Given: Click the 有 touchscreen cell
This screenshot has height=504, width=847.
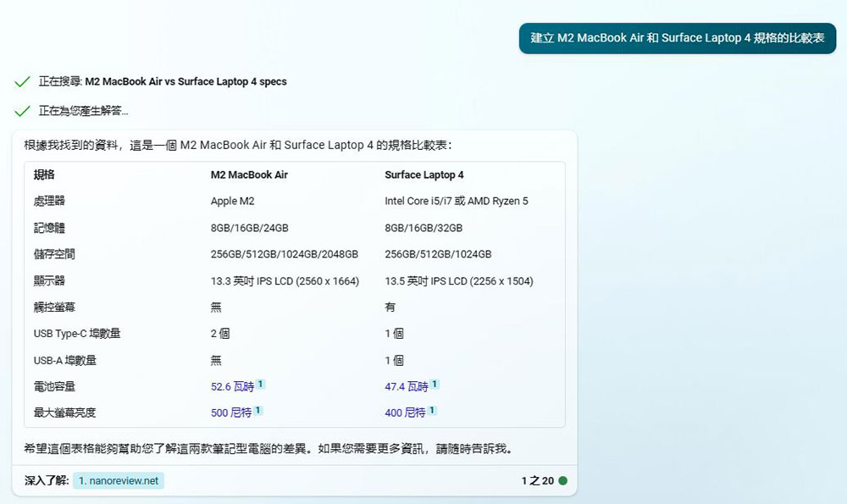Looking at the screenshot, I should coord(390,307).
